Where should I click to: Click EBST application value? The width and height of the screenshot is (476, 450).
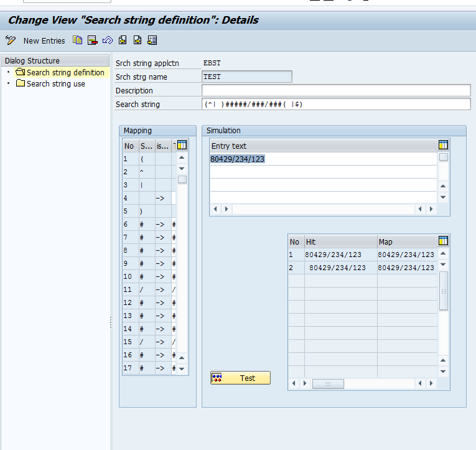212,63
